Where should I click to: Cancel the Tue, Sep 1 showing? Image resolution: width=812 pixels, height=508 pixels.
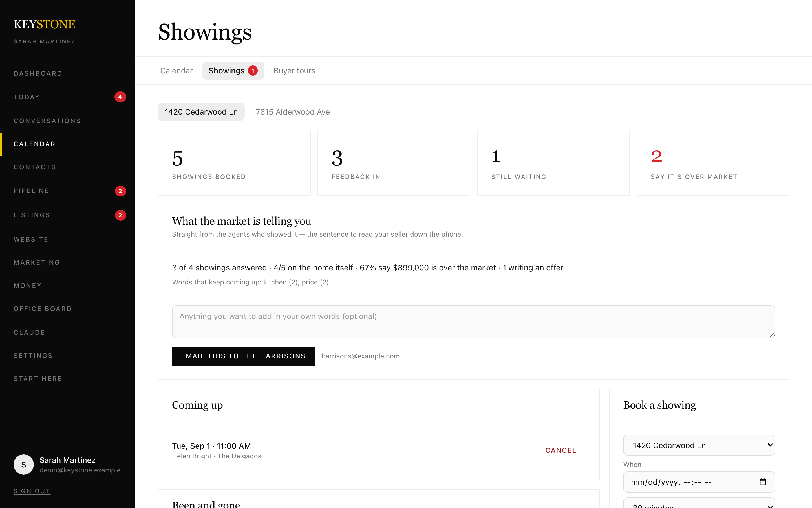point(561,450)
